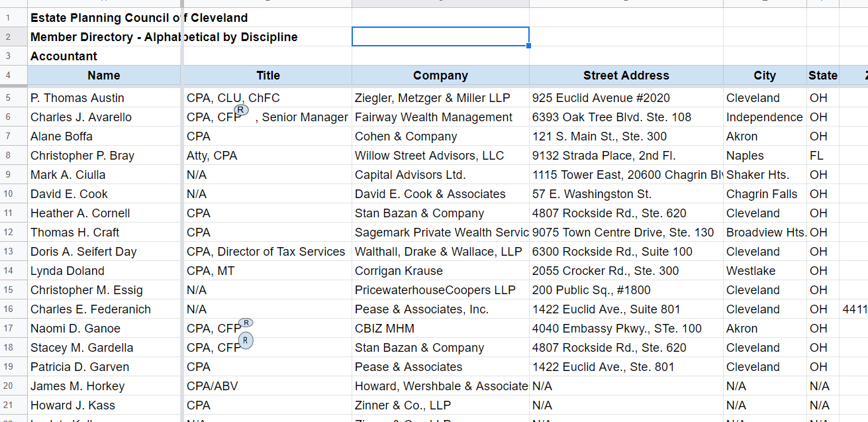Select the "CPA/ABV" title cell

tap(212, 386)
